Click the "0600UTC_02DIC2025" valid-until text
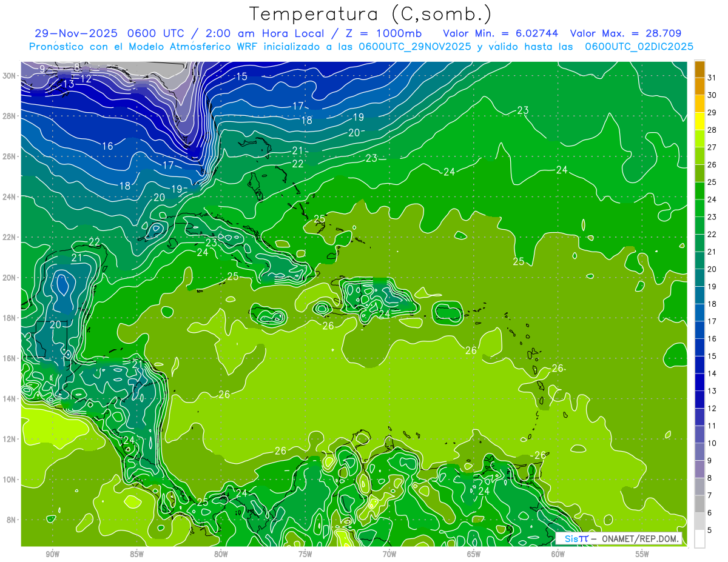 coord(639,47)
